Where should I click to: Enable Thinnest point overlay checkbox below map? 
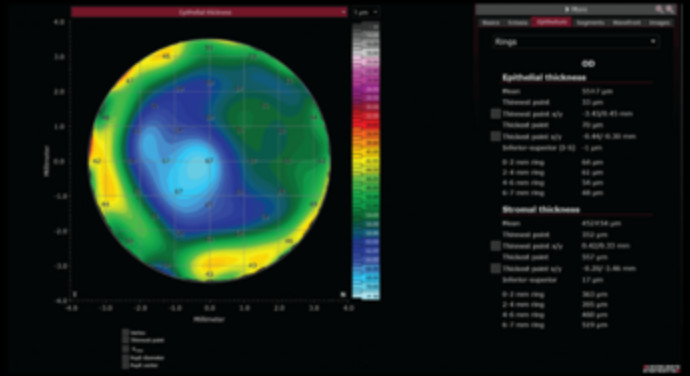(x=126, y=340)
